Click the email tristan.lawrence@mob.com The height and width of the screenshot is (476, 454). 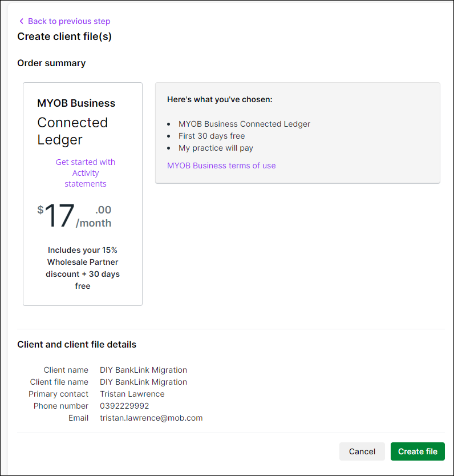pyautogui.click(x=151, y=418)
